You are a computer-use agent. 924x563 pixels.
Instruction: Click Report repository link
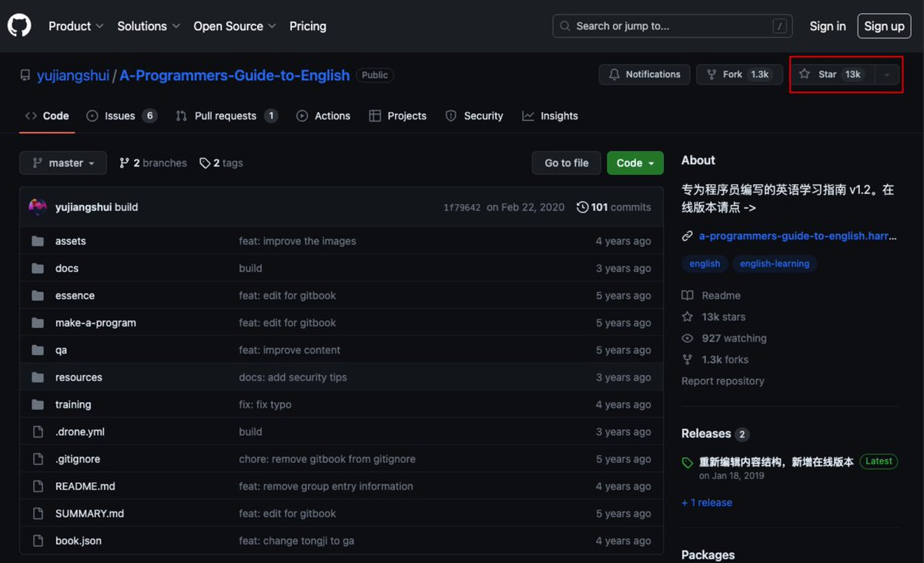(723, 381)
